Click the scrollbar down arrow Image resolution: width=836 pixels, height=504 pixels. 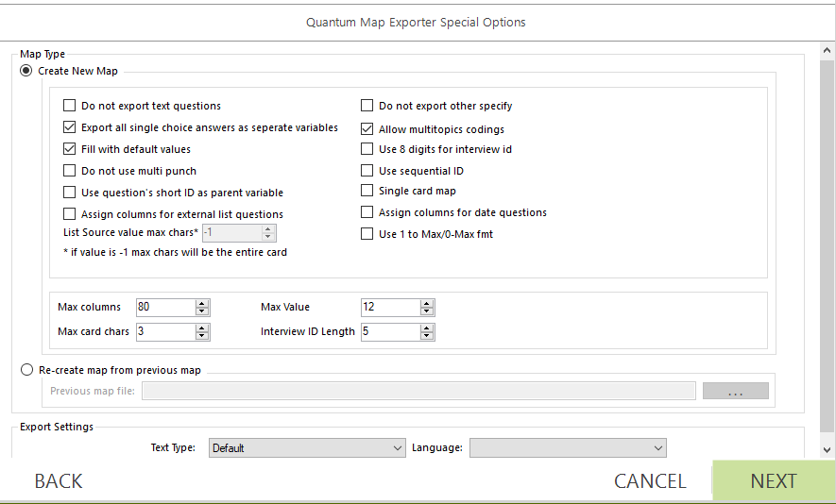[827, 449]
